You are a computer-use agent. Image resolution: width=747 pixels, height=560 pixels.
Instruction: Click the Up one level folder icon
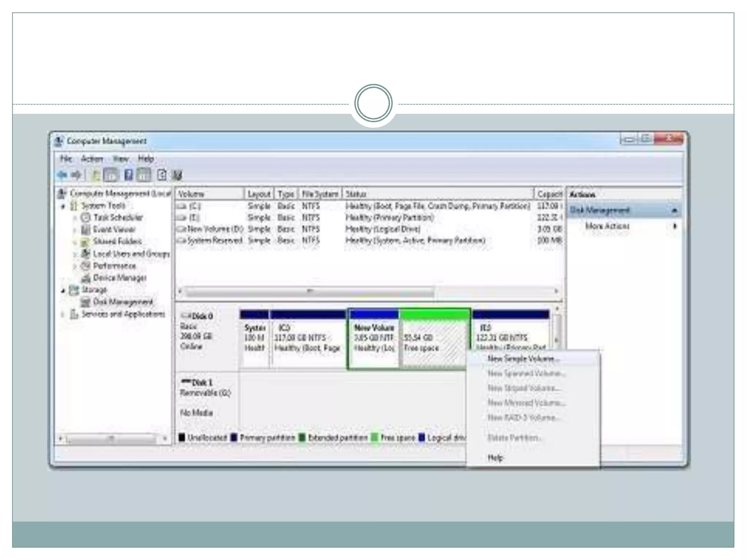coord(96,175)
